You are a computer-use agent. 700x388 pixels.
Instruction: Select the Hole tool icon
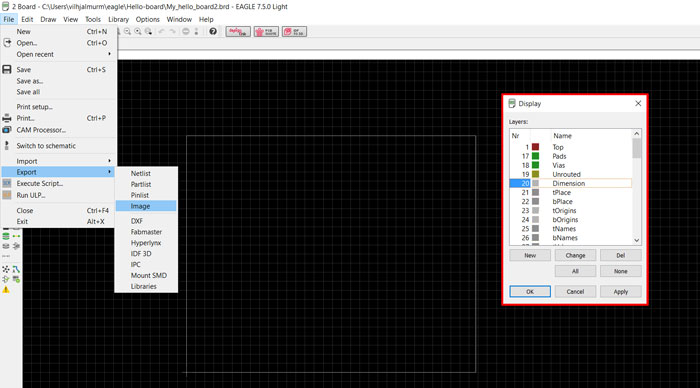[6, 246]
